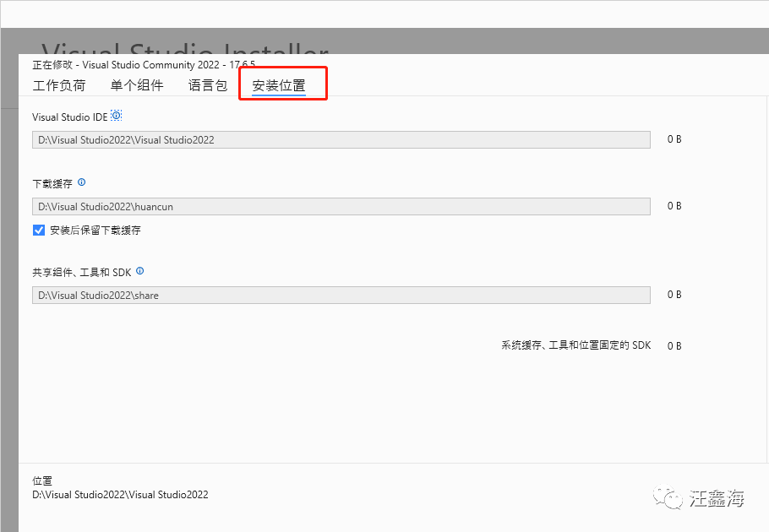Click the 0 B size for 系统缓存 row
This screenshot has width=769, height=532.
tap(674, 346)
